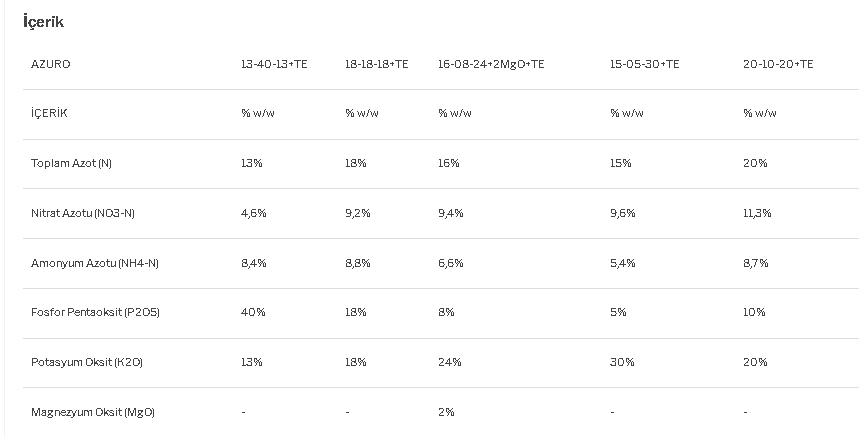
Task: Select the AZURO header cell
Action: click(50, 64)
